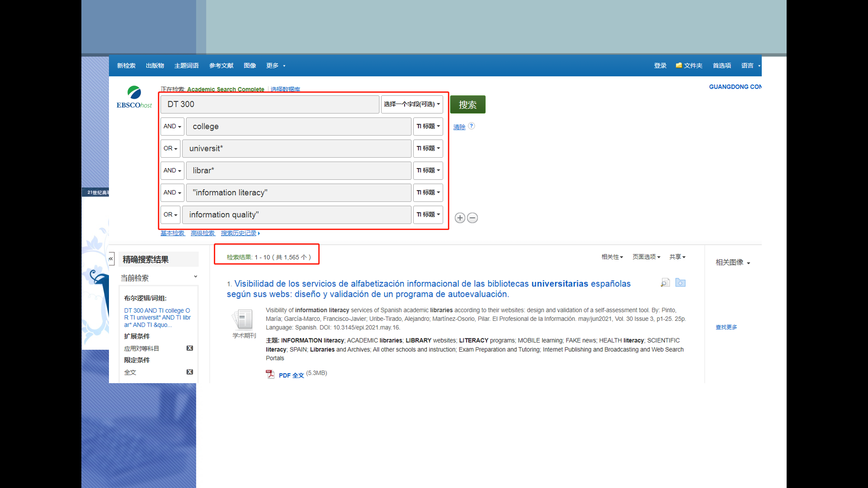Open TI field dropdown for information literacy row
This screenshot has height=488, width=868.
[x=428, y=192]
